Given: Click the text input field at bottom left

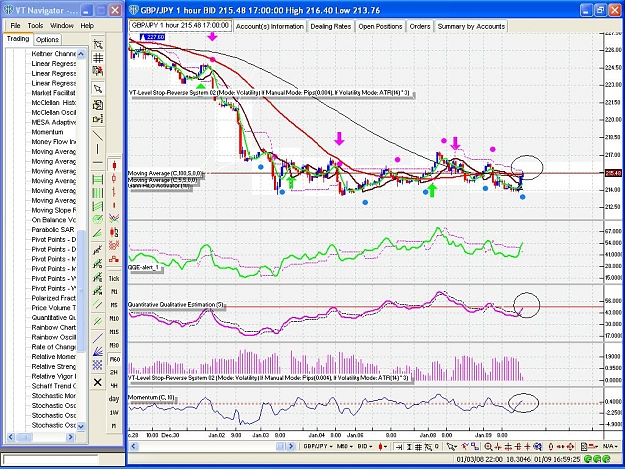Looking at the screenshot, I should [51, 460].
